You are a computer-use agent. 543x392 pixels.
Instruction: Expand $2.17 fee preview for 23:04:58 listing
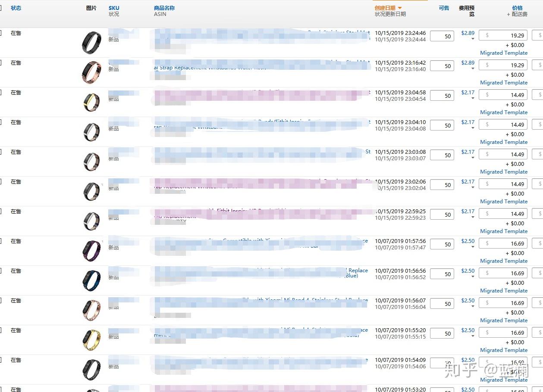pos(473,99)
